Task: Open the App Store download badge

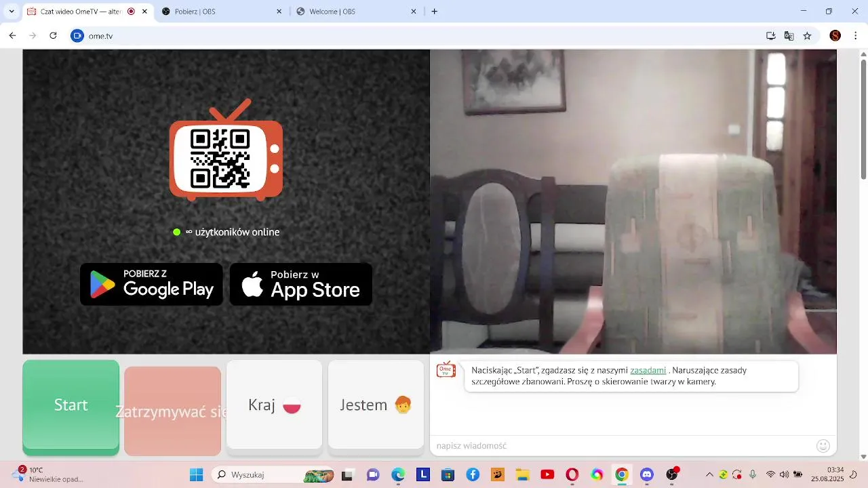Action: tap(301, 285)
